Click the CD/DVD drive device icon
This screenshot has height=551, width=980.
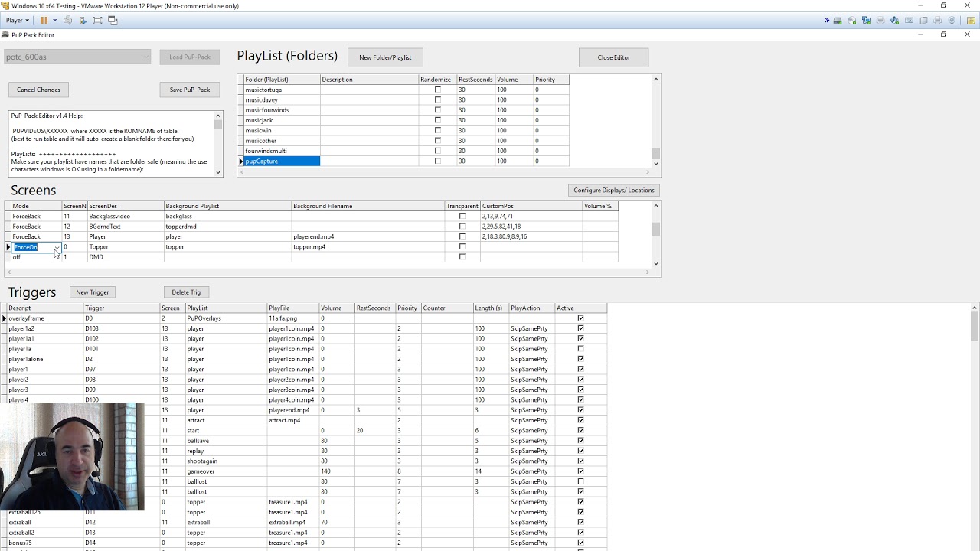851,21
